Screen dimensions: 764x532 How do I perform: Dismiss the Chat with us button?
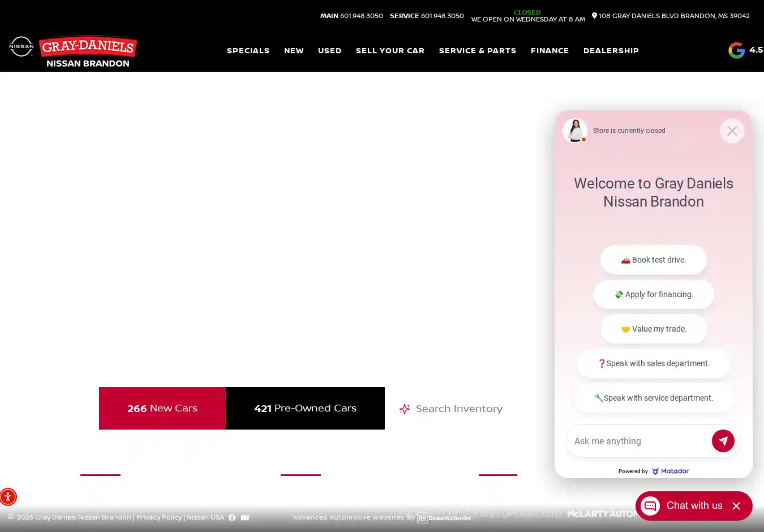coord(736,506)
